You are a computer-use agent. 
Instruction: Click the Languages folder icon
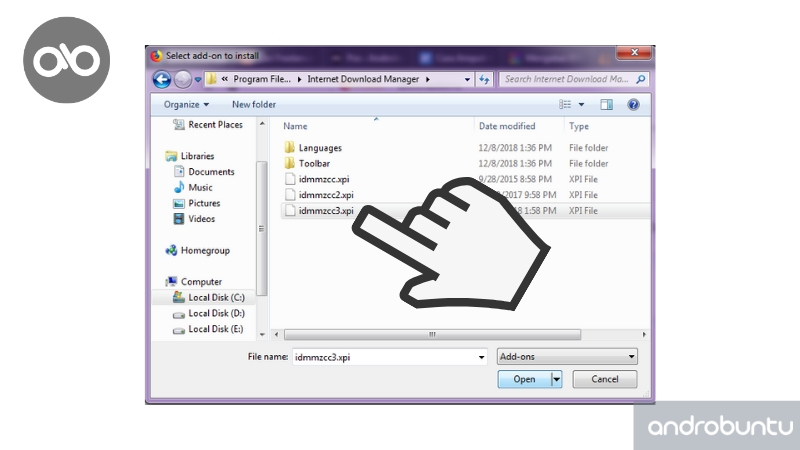point(290,148)
